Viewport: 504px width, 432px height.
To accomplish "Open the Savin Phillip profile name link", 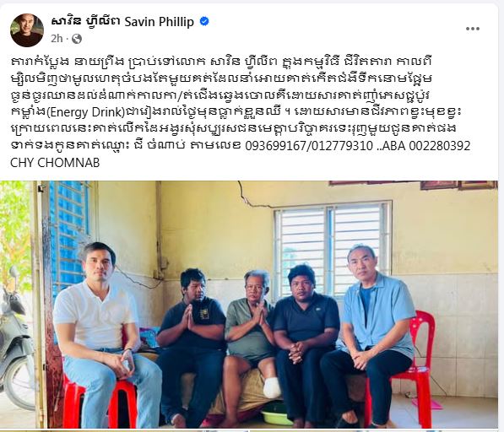I will click(x=122, y=22).
